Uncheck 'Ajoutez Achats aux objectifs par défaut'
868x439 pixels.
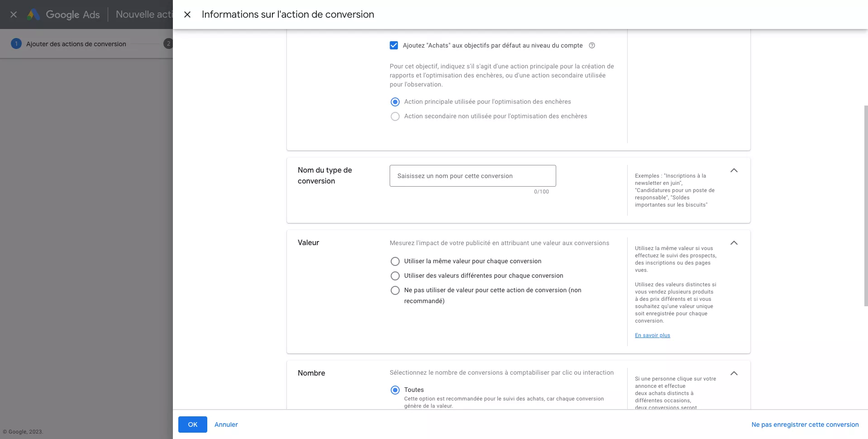[394, 45]
